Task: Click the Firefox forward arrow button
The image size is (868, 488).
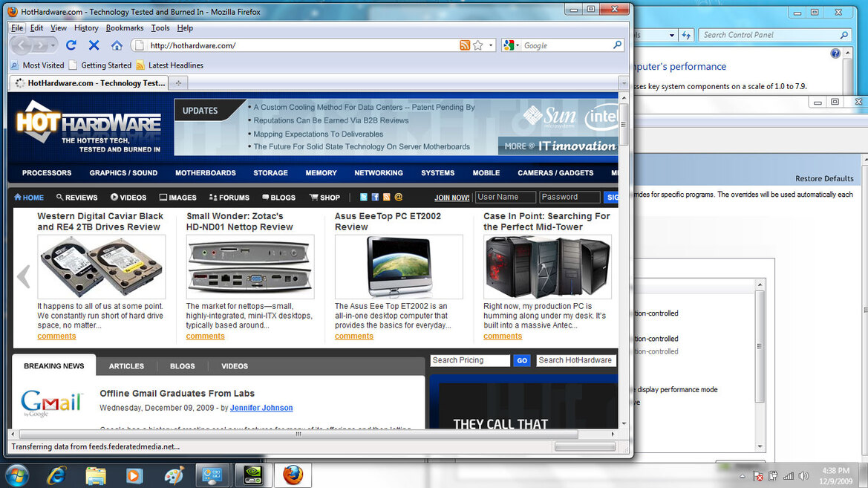Action: (x=39, y=45)
